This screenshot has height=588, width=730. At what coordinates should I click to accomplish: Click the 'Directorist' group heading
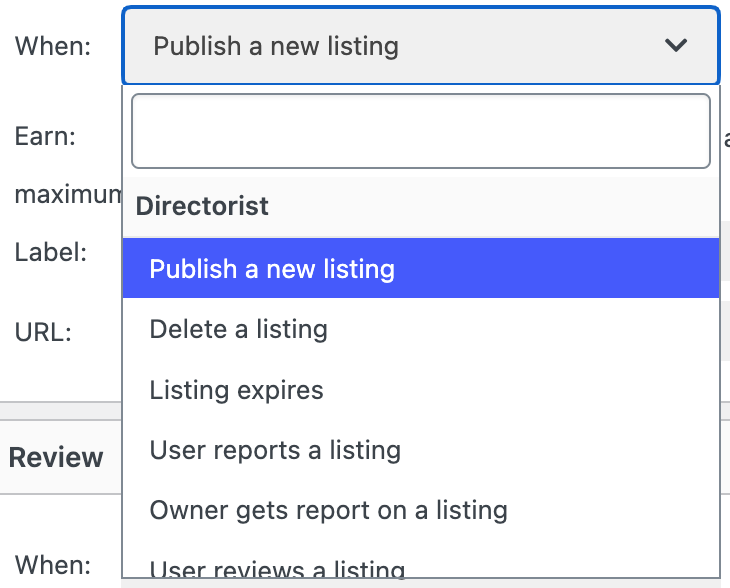click(202, 206)
